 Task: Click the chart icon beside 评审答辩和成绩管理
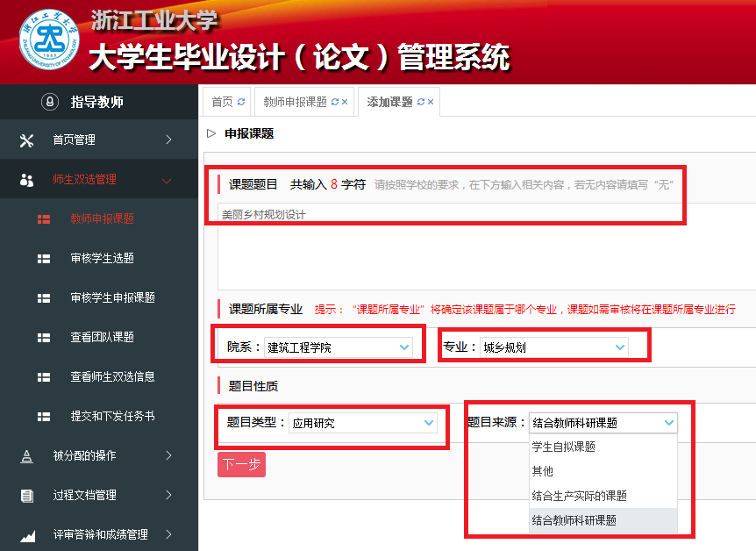(27, 534)
